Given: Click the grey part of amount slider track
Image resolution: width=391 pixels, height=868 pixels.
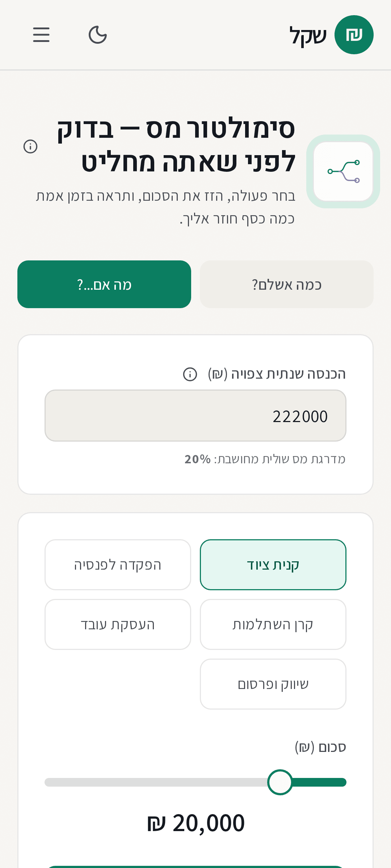Looking at the screenshot, I should click(x=156, y=782).
